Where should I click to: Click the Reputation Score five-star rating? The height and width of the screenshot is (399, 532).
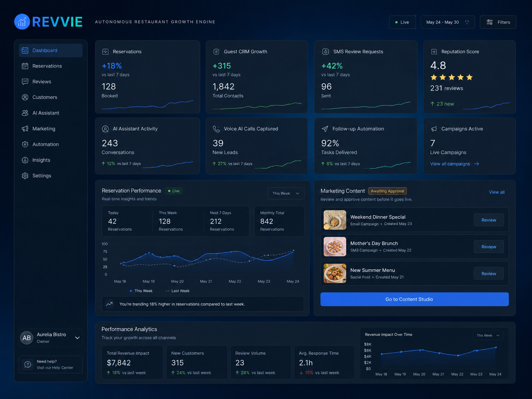[452, 78]
